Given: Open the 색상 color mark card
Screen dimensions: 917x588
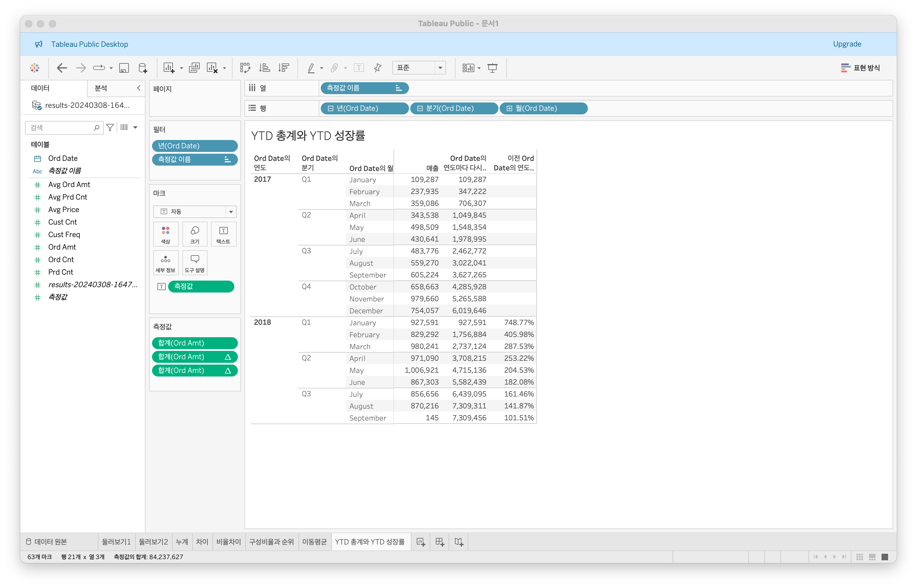Looking at the screenshot, I should pos(165,234).
